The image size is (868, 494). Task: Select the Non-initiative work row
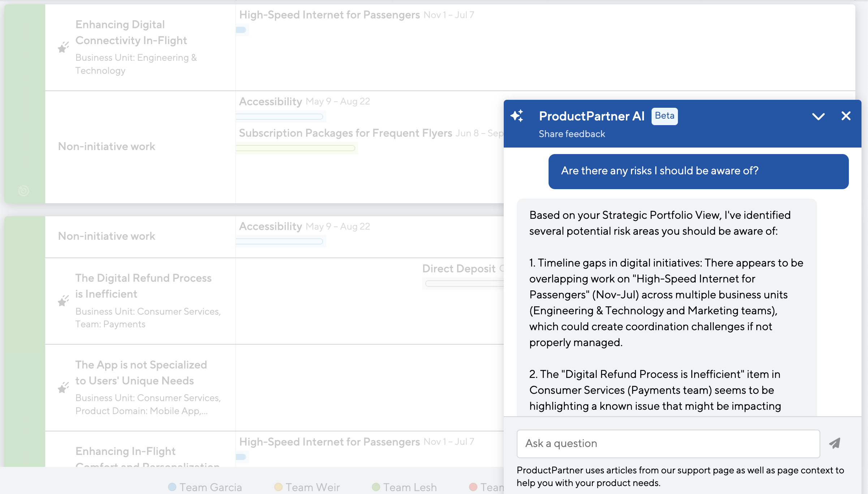(106, 146)
